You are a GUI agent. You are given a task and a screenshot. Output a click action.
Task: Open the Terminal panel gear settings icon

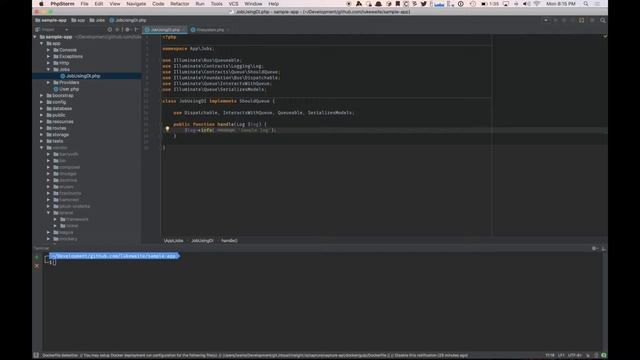(x=594, y=248)
